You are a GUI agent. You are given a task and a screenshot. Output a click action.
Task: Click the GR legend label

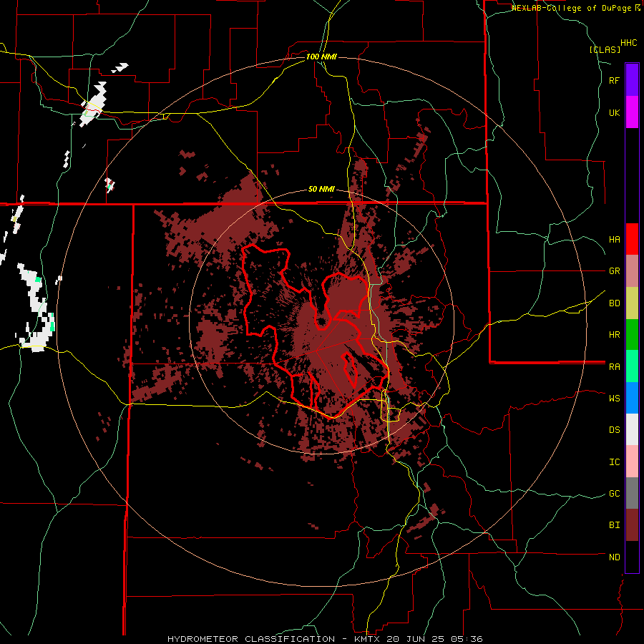click(x=614, y=271)
